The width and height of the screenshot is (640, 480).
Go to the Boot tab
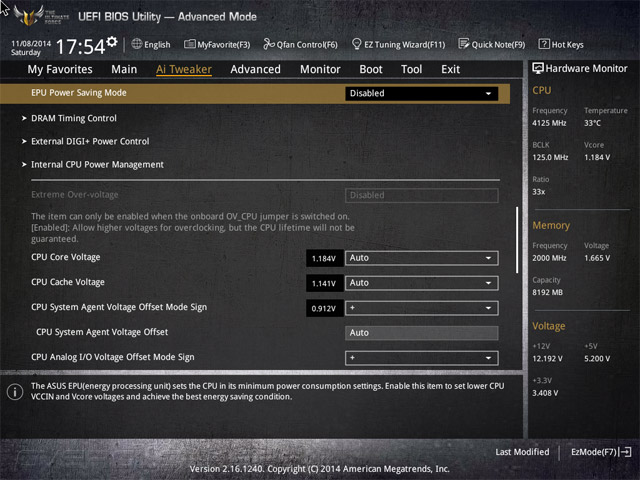[x=371, y=69]
